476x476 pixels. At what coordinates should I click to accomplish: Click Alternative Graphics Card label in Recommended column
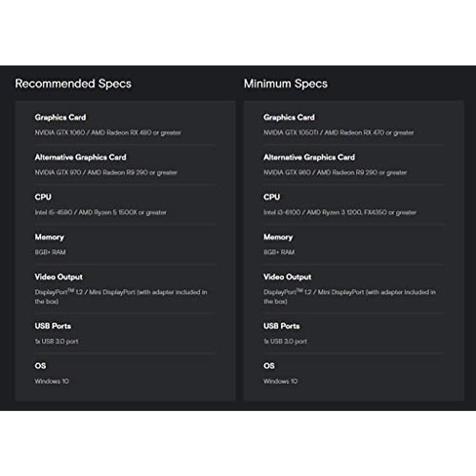81,157
